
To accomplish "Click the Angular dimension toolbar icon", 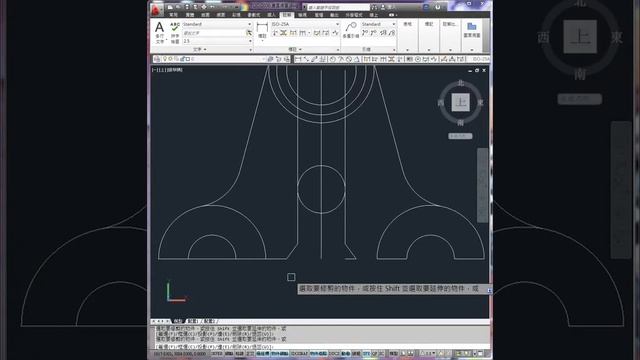I will point(356,59).
